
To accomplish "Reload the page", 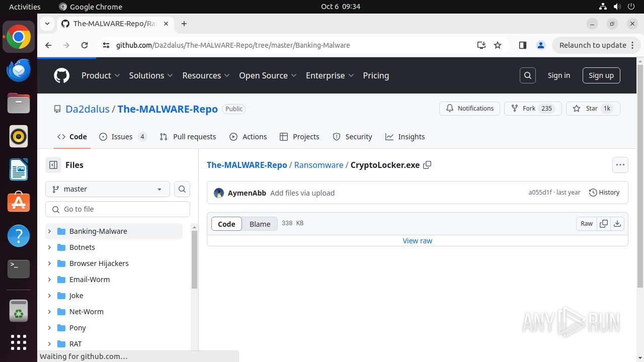I will tap(85, 45).
